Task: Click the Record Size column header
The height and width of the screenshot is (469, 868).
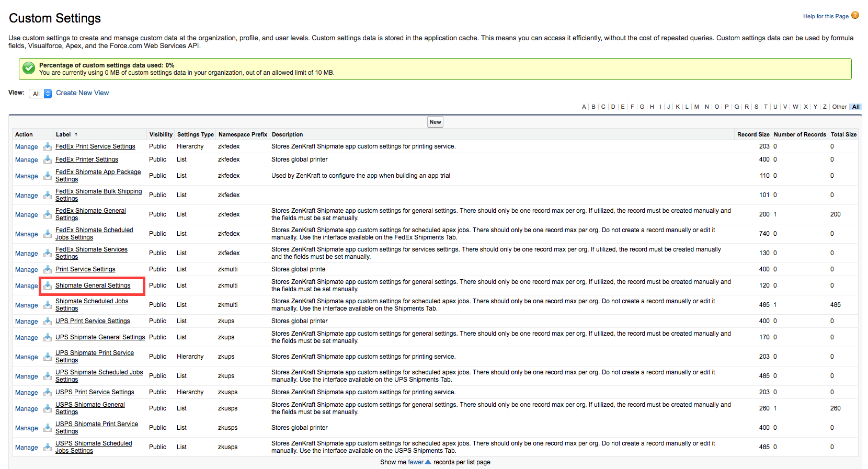Action: [753, 134]
